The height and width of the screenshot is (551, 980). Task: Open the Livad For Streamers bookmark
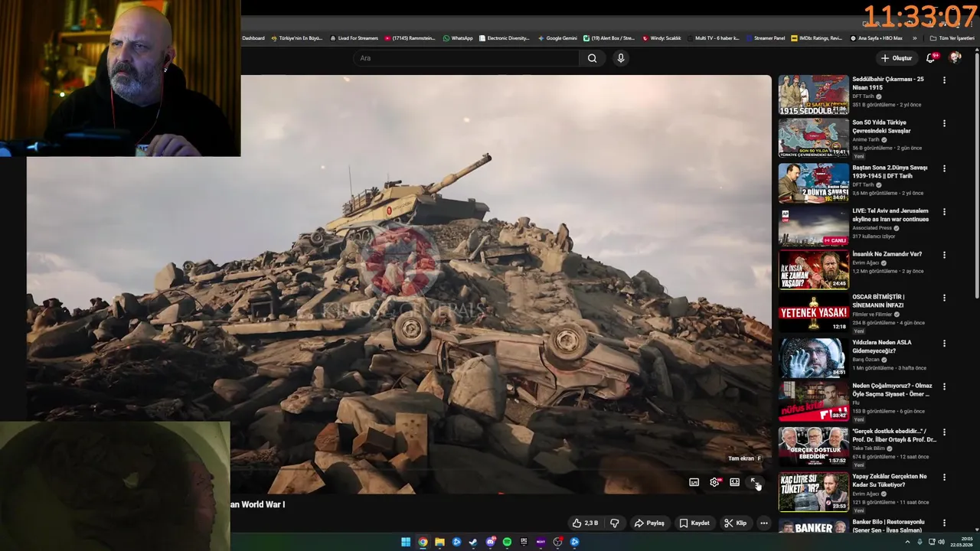tap(354, 38)
